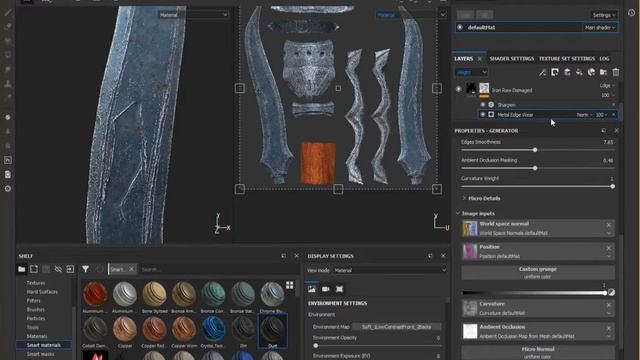
Task: Click the Curvature Weight slider handle
Action: 612,186
